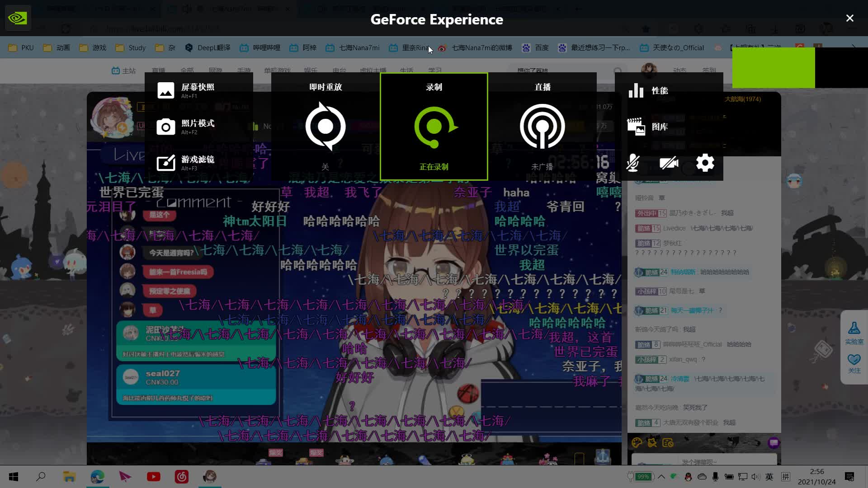
Task: Open the Windows Start menu
Action: 14,477
